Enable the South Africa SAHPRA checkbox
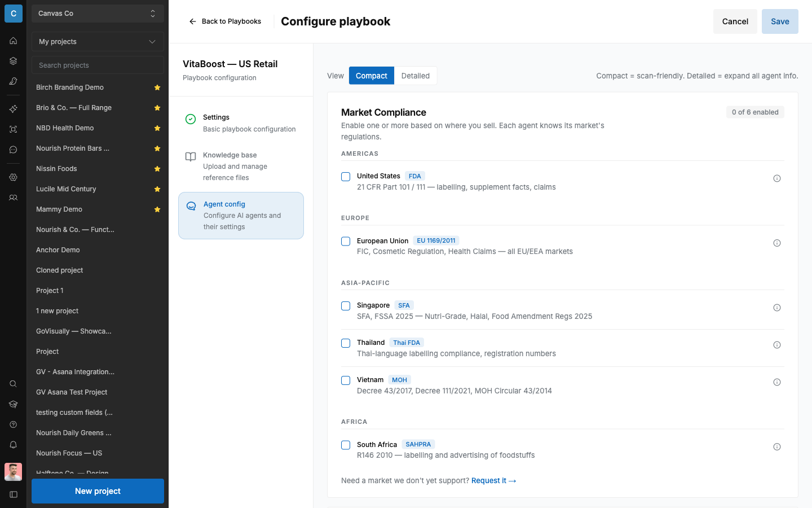Image resolution: width=812 pixels, height=508 pixels. (x=346, y=445)
